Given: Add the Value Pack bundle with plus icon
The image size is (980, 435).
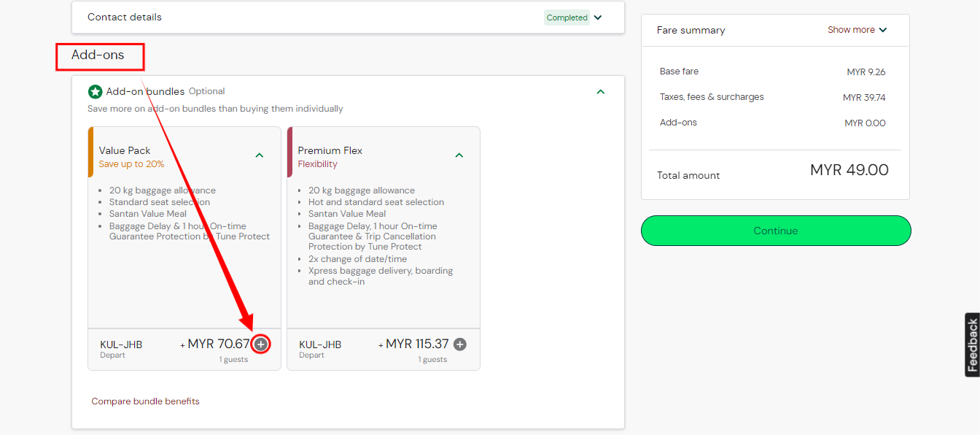Looking at the screenshot, I should [x=261, y=344].
